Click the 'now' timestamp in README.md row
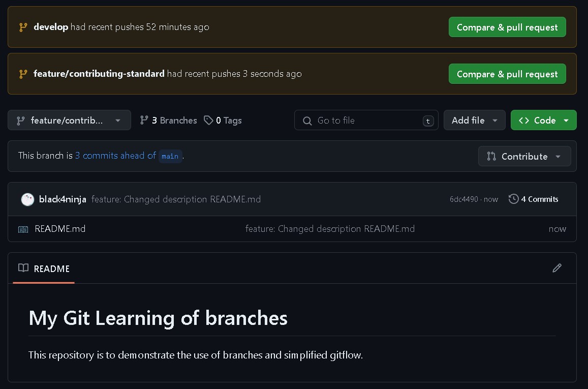This screenshot has width=588, height=389. pos(557,229)
